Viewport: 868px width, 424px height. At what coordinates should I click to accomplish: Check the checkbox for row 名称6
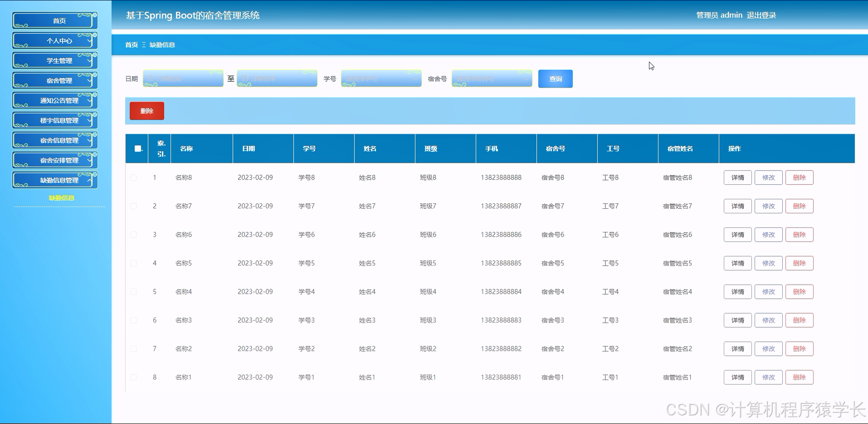click(x=133, y=235)
